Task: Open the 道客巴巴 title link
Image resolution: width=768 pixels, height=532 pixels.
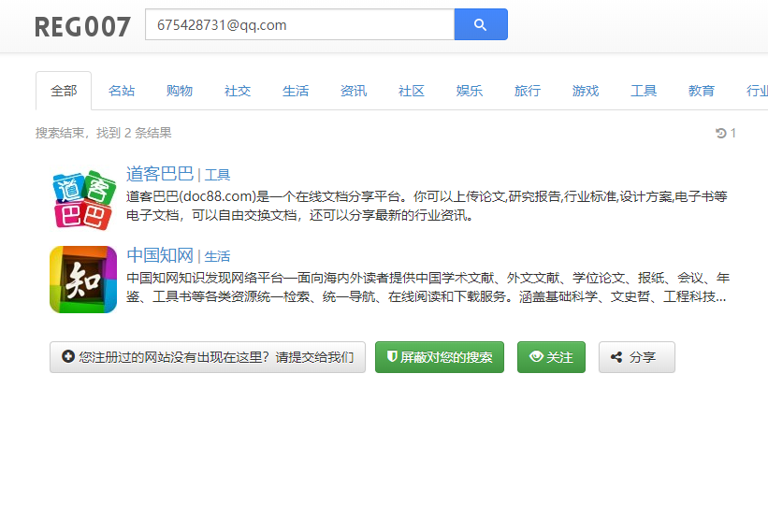Action: point(160,174)
